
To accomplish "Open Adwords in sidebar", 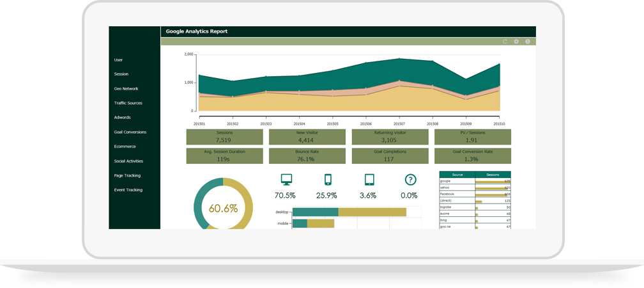I will (x=123, y=117).
